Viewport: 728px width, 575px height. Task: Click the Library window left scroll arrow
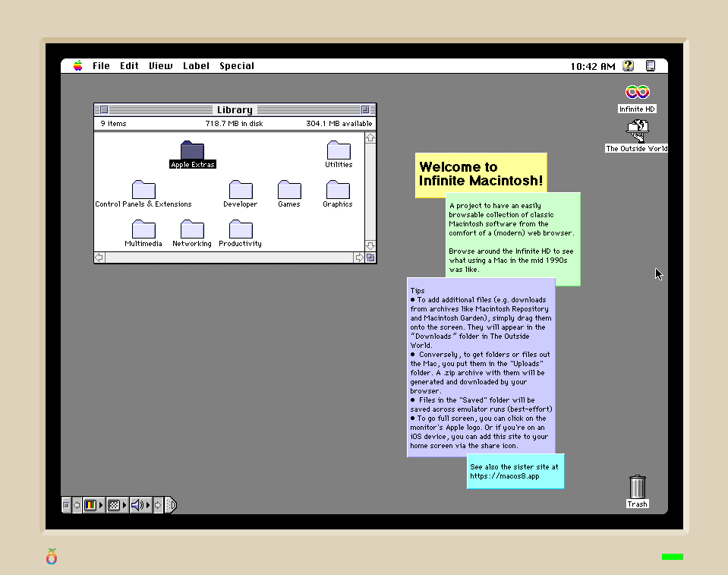(99, 257)
